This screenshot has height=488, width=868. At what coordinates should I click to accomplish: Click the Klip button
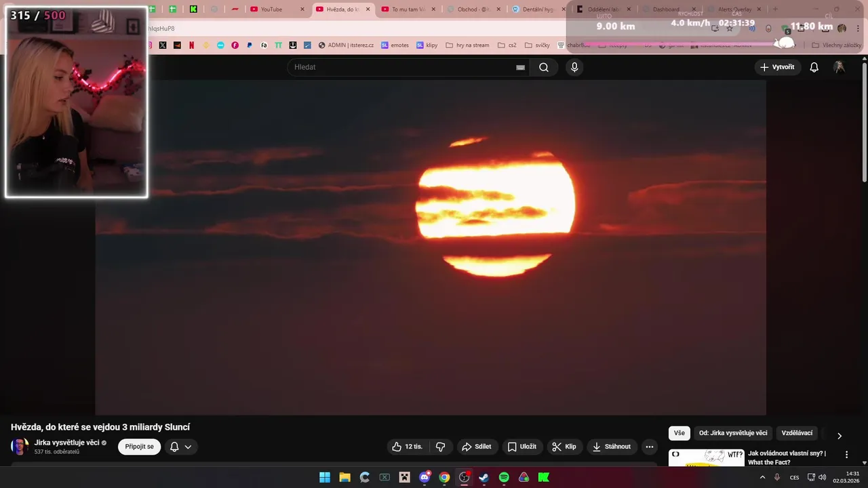[564, 447]
